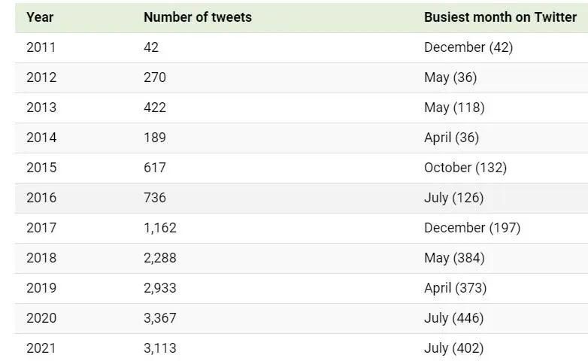588x364 pixels.
Task: Select the 2016 highlighted row year
Action: coord(41,198)
